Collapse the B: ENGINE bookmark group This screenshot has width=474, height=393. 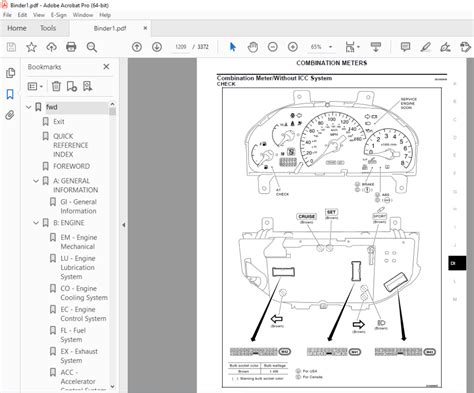point(36,223)
